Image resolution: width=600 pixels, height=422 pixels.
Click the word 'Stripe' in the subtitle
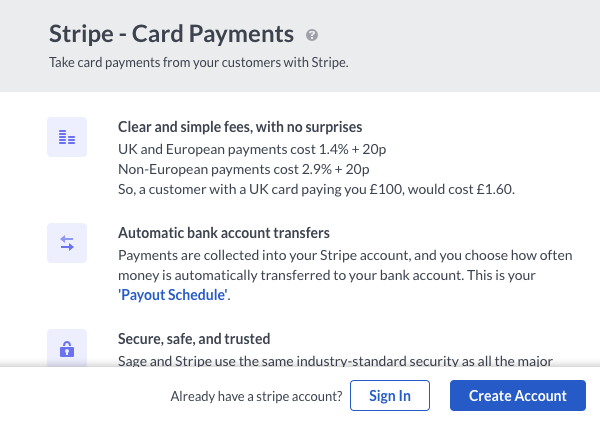click(329, 62)
